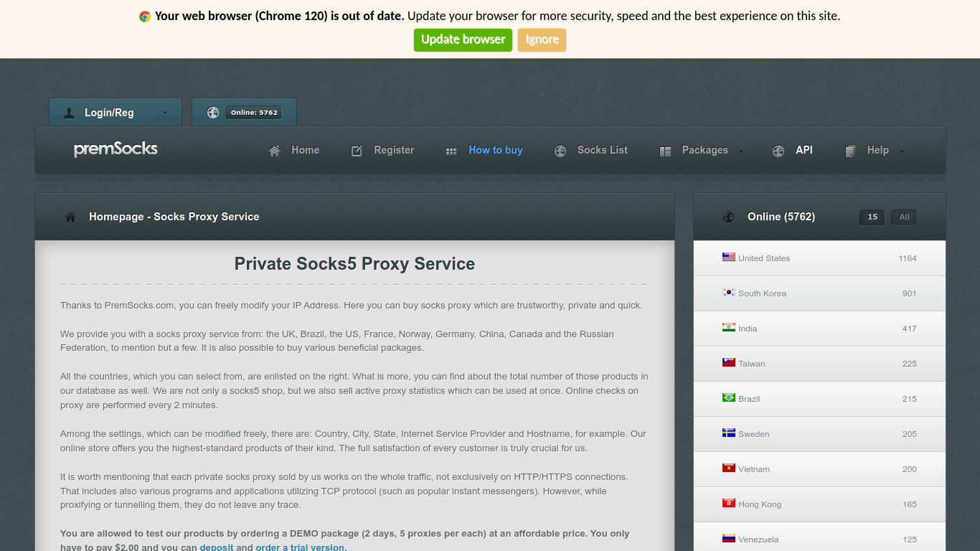Viewport: 980px width, 551px height.
Task: Click the Help book icon
Action: click(x=849, y=151)
